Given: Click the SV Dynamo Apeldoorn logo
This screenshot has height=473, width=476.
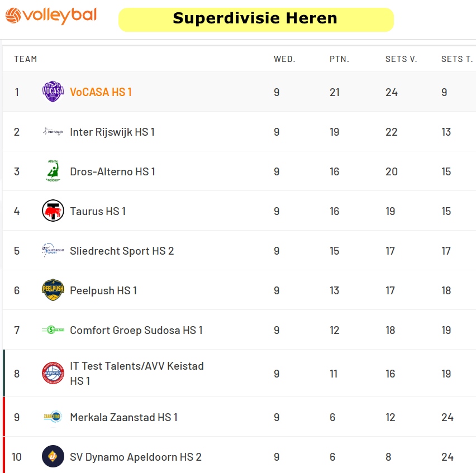Looking at the screenshot, I should (53, 457).
